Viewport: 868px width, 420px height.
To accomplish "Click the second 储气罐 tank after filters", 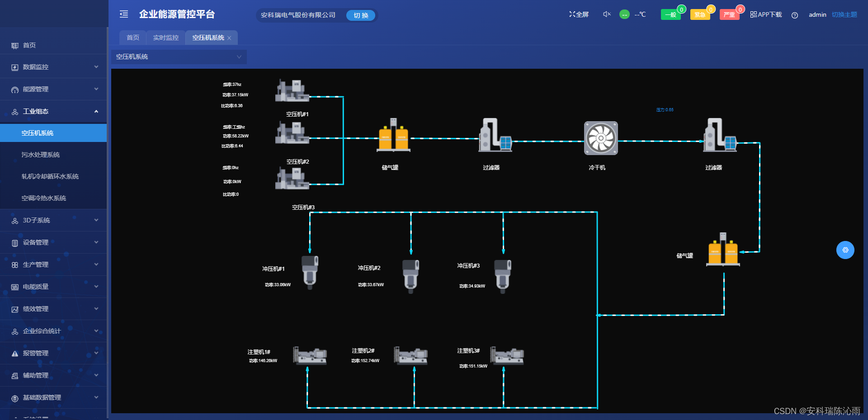I will 723,249.
